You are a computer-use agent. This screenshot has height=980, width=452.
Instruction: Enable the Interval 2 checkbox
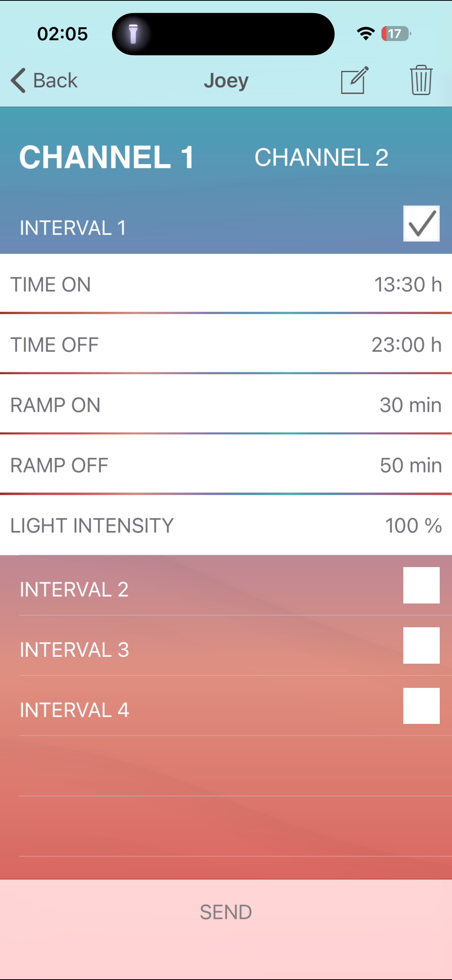point(421,585)
